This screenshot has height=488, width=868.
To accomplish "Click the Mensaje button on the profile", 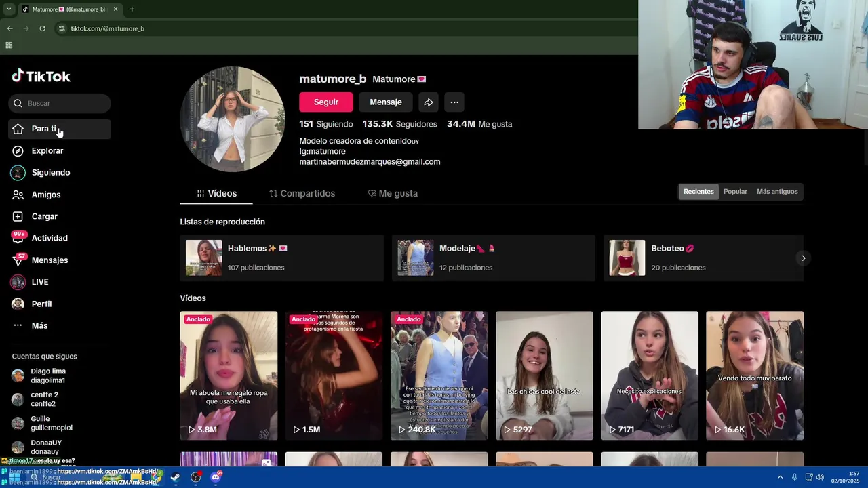I will click(x=386, y=102).
